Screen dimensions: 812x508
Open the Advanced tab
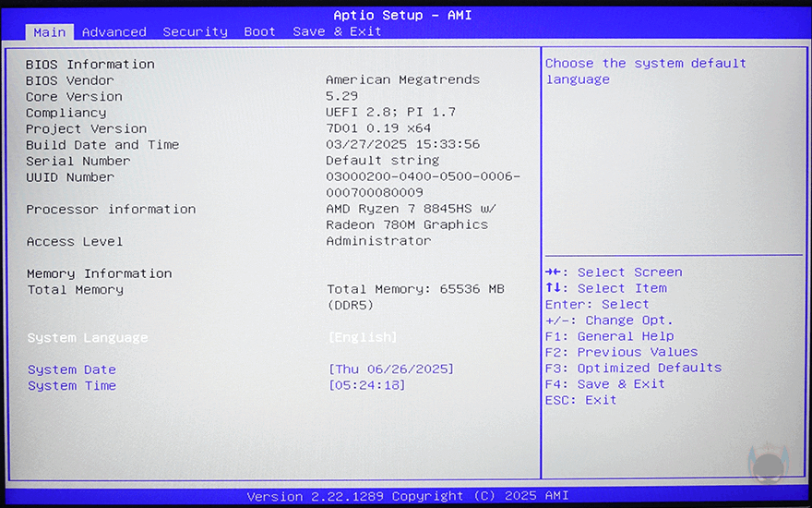coord(113,32)
